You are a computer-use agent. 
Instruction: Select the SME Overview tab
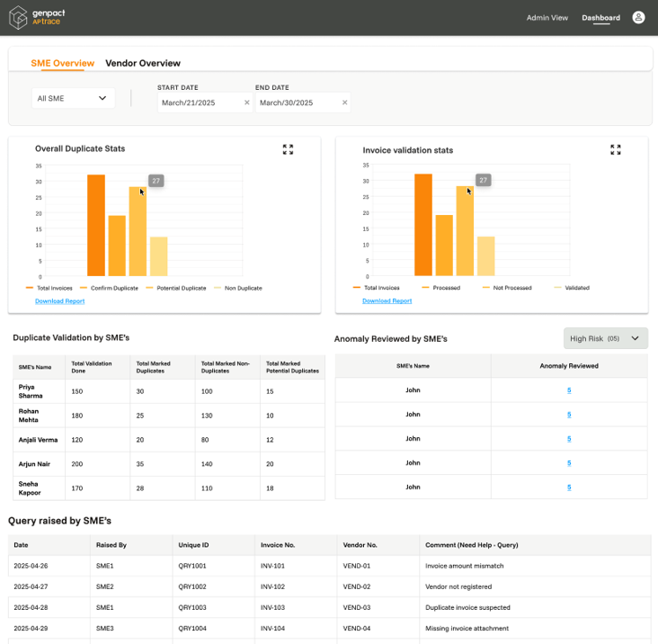click(x=62, y=63)
